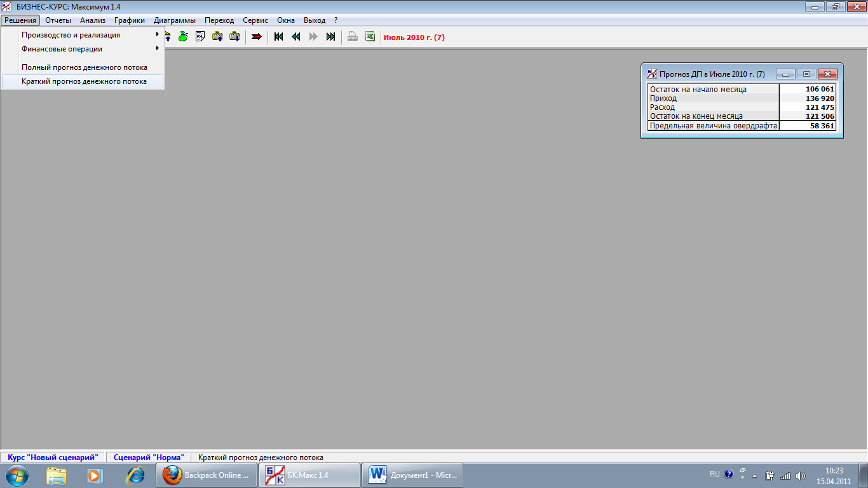Click status bar Курс "Новый сценарий"
Viewport: 868px width, 488px height.
coord(53,457)
